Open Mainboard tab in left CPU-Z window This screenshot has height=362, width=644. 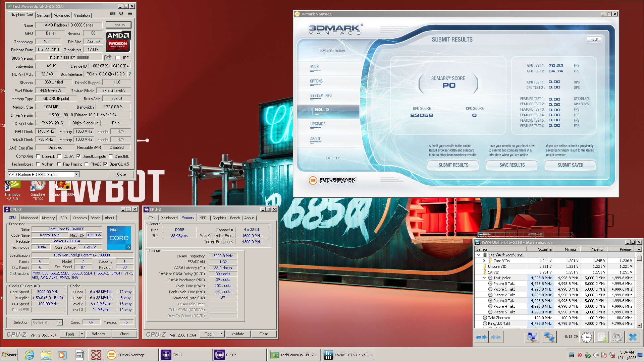point(30,218)
